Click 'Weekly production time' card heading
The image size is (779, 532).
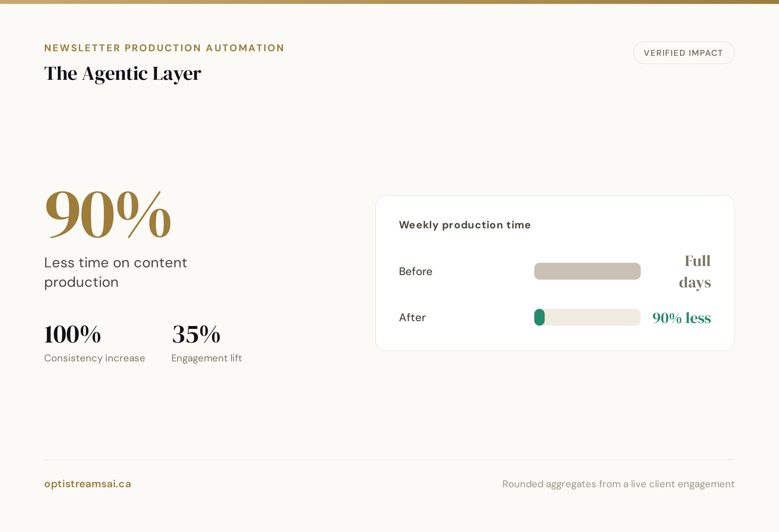pyautogui.click(x=465, y=225)
